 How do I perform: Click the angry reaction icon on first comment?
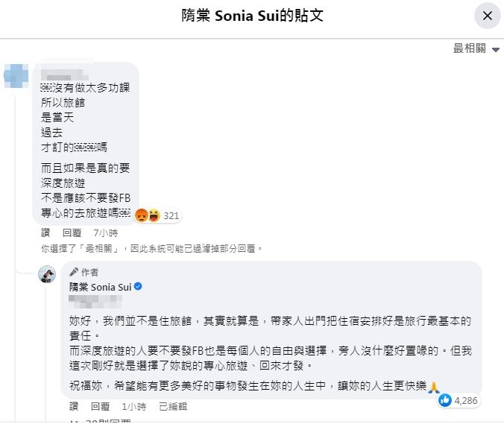pos(141,215)
